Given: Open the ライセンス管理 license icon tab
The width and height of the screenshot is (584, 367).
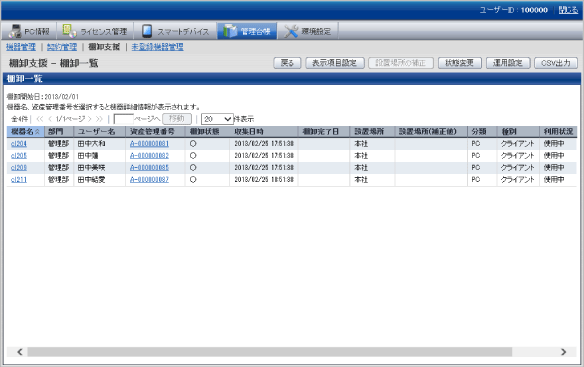Looking at the screenshot, I should click(x=69, y=31).
